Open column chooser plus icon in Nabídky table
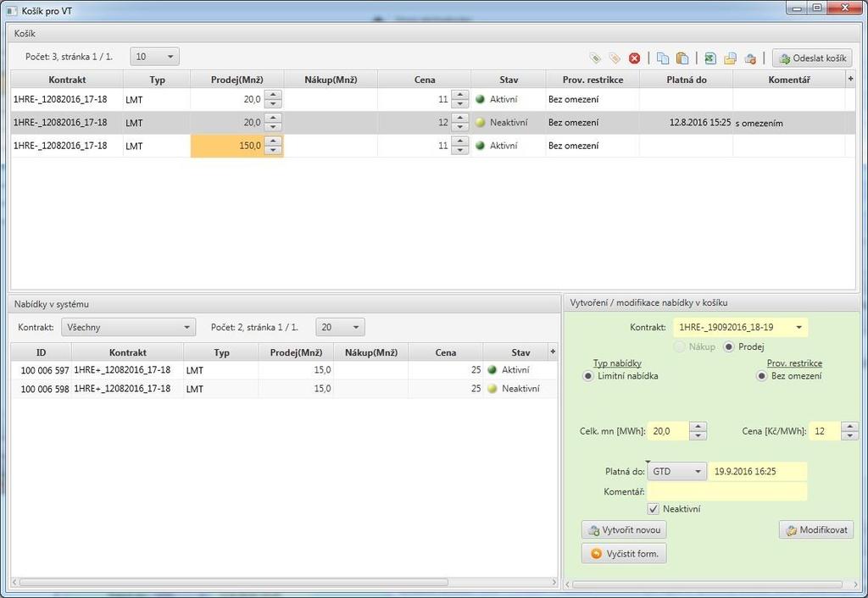The image size is (868, 598). click(553, 352)
